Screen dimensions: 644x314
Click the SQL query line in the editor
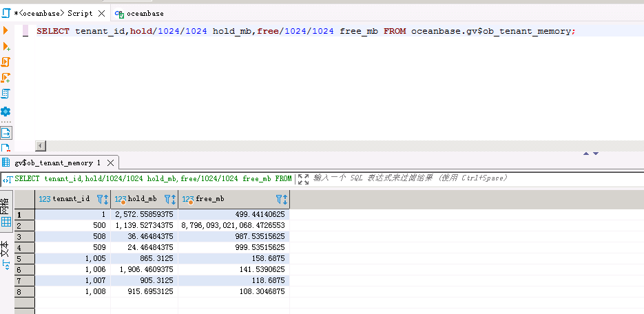click(x=307, y=31)
